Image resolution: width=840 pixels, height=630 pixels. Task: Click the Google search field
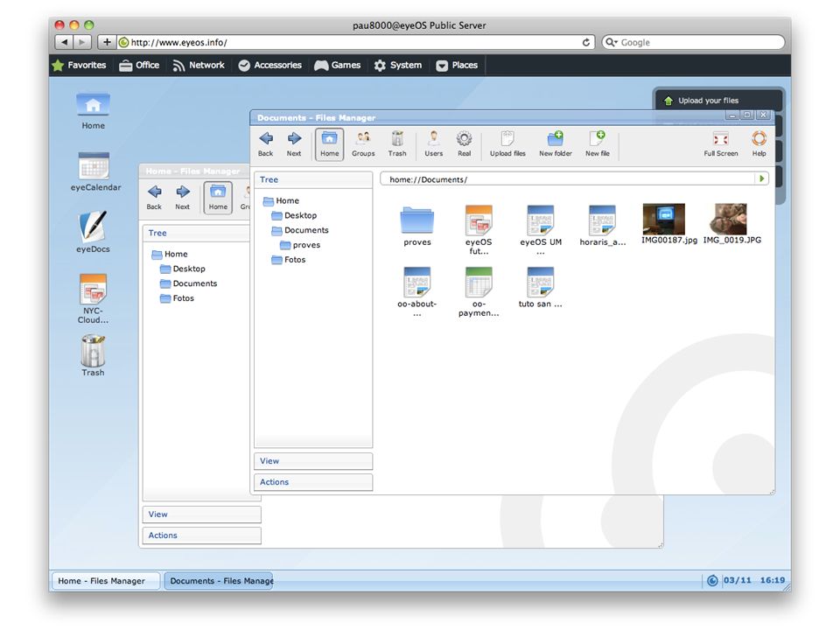pyautogui.click(x=693, y=42)
